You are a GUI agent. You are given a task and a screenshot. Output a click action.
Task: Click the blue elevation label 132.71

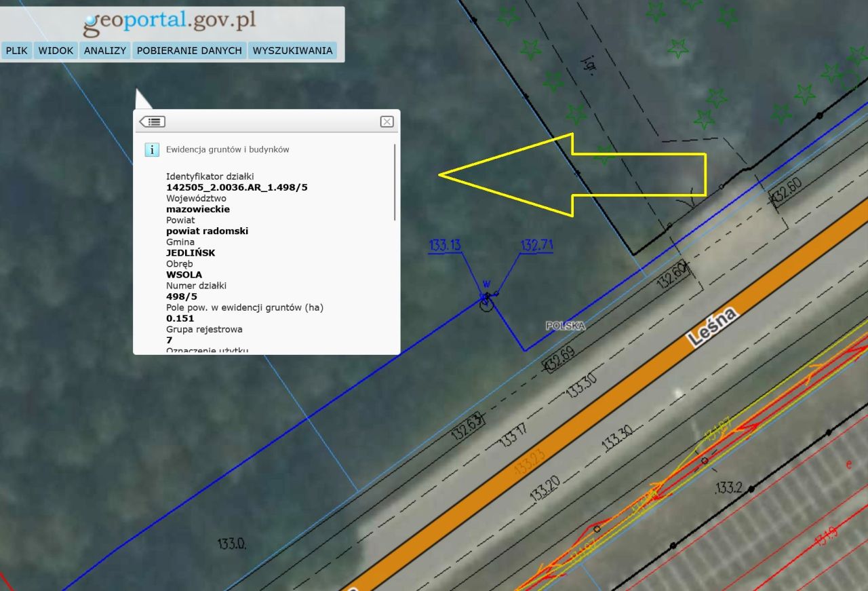click(x=536, y=246)
